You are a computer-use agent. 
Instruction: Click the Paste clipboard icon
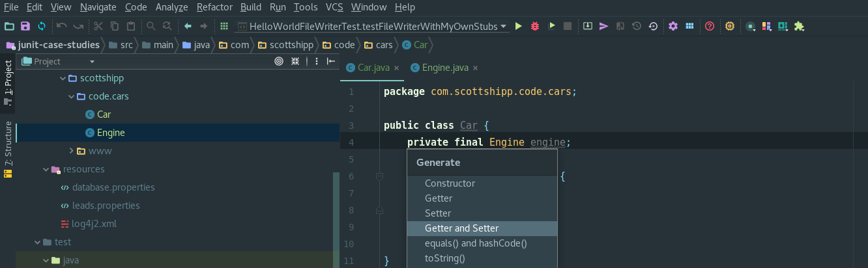coord(131,26)
